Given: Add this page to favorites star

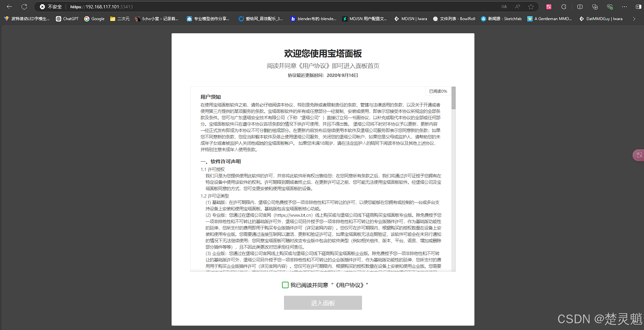Looking at the screenshot, I should tap(531, 7).
